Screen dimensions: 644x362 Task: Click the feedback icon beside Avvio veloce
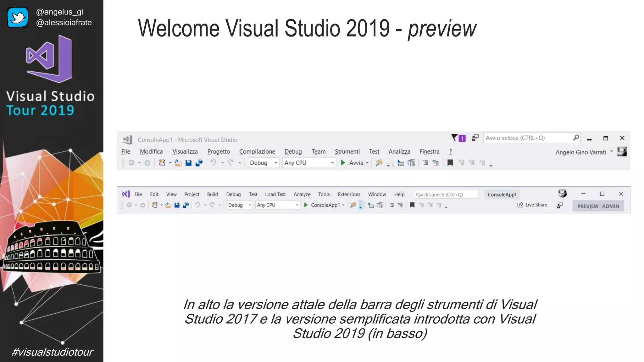click(x=475, y=138)
